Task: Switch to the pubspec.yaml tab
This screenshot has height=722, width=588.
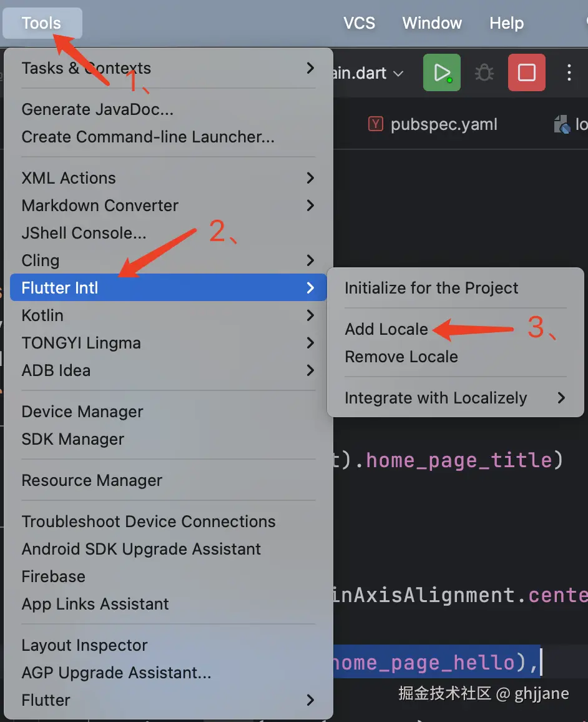Action: point(443,124)
